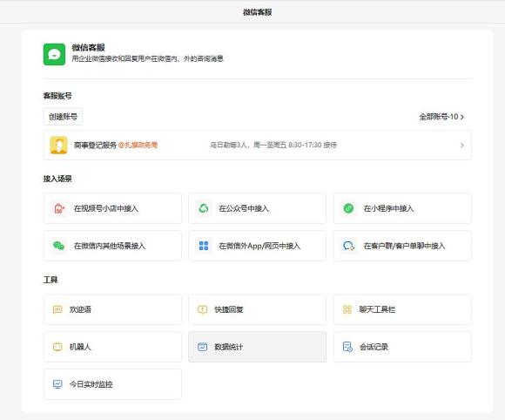Open the 快捷回复 tool label
Image resolution: width=505 pixels, height=420 pixels.
click(x=229, y=309)
